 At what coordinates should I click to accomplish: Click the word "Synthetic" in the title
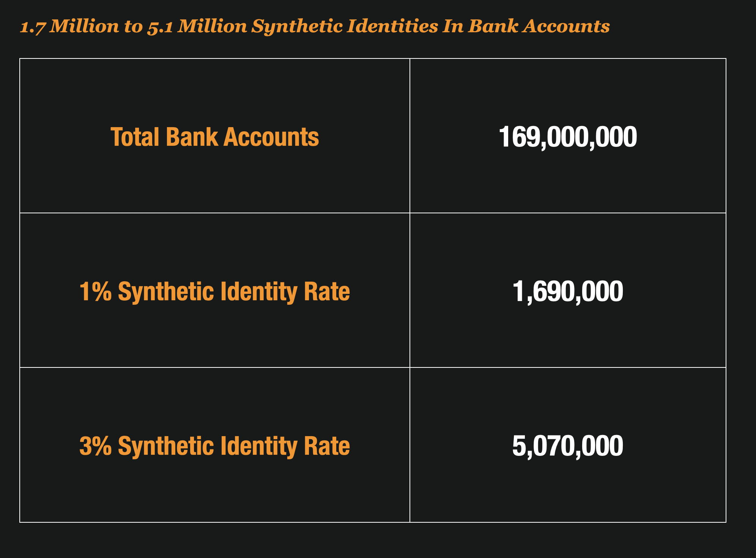coord(297,27)
